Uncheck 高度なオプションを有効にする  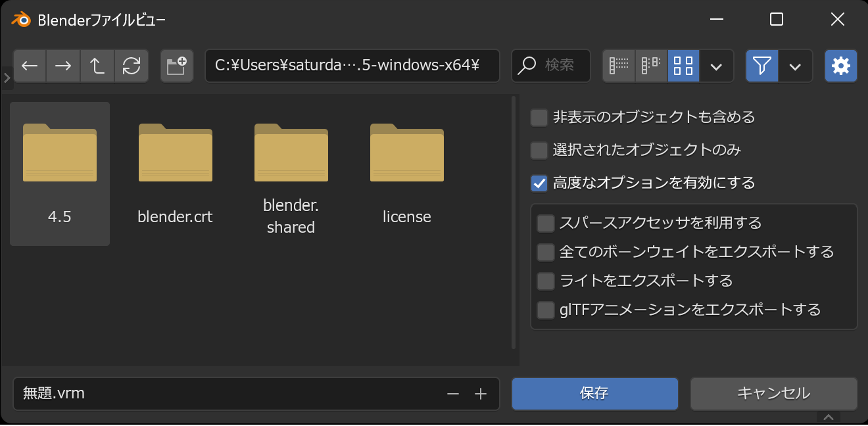(539, 183)
